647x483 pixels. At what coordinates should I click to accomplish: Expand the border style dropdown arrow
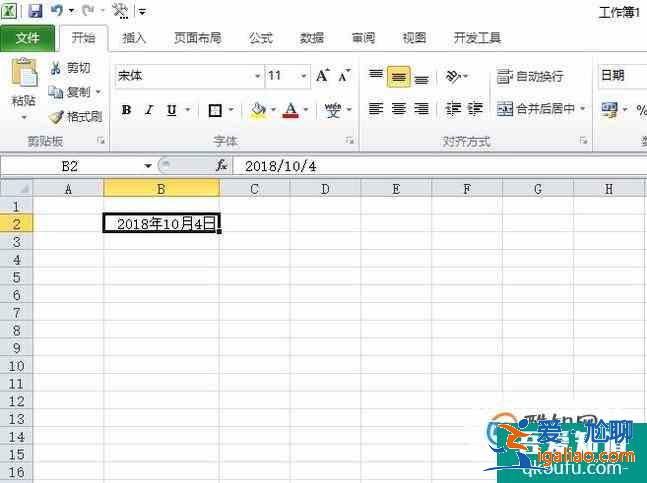point(231,110)
